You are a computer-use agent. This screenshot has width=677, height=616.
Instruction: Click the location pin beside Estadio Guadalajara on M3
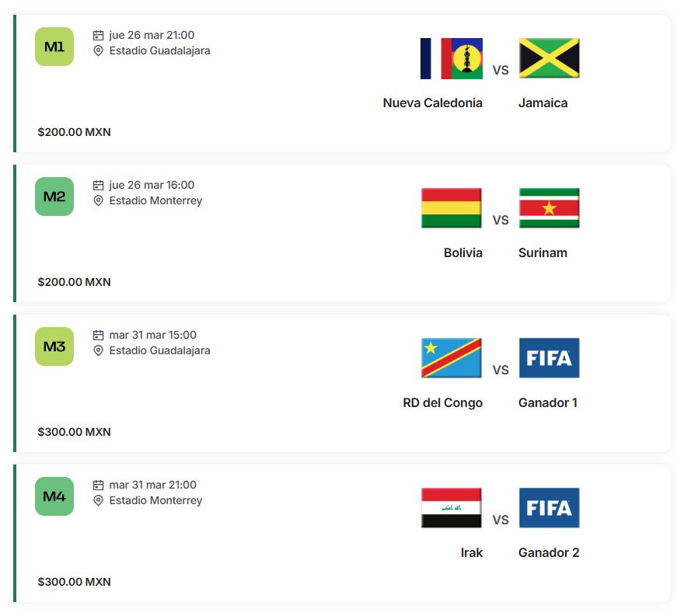coord(97,350)
